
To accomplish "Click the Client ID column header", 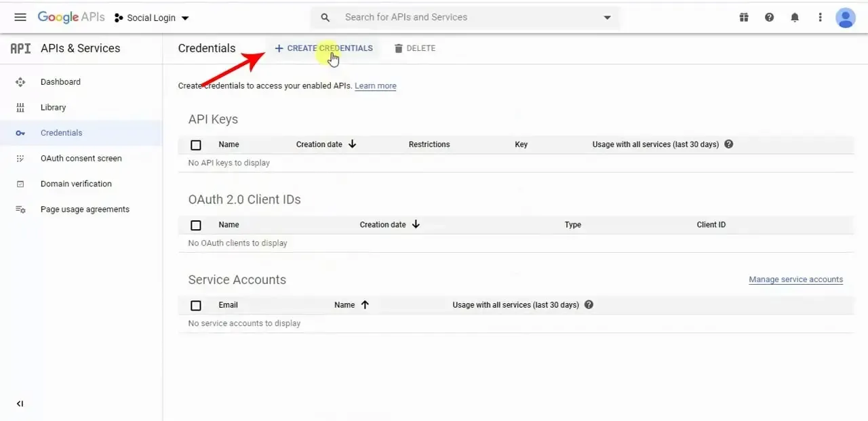I will click(x=711, y=225).
